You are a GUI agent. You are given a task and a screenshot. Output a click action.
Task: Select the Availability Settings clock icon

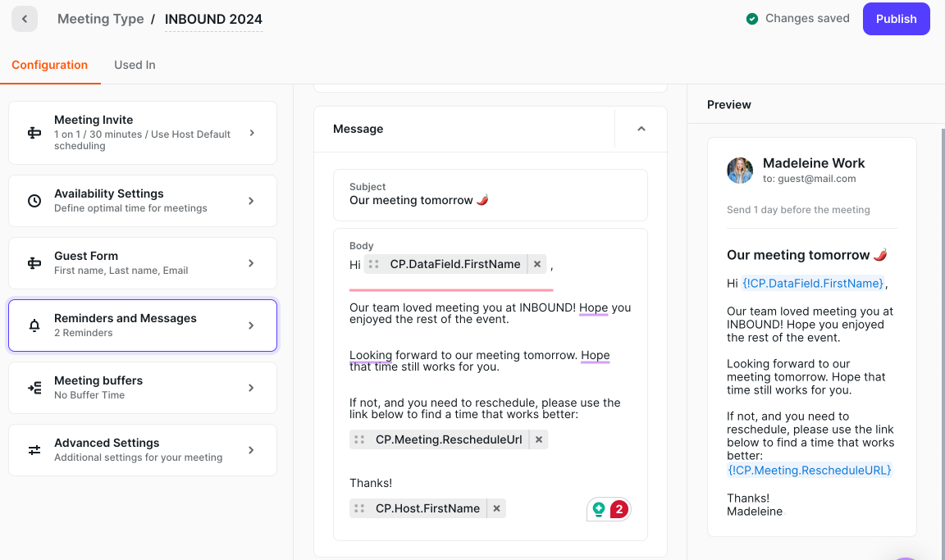(x=34, y=201)
